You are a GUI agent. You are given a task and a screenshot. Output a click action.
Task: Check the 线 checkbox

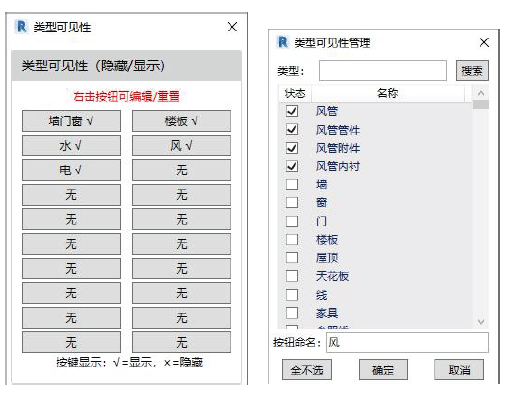coord(292,295)
